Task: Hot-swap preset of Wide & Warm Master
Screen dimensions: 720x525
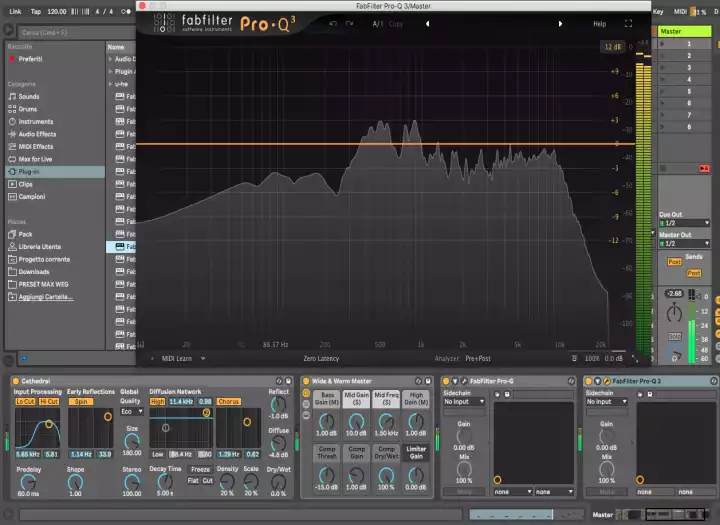Action: click(x=418, y=381)
